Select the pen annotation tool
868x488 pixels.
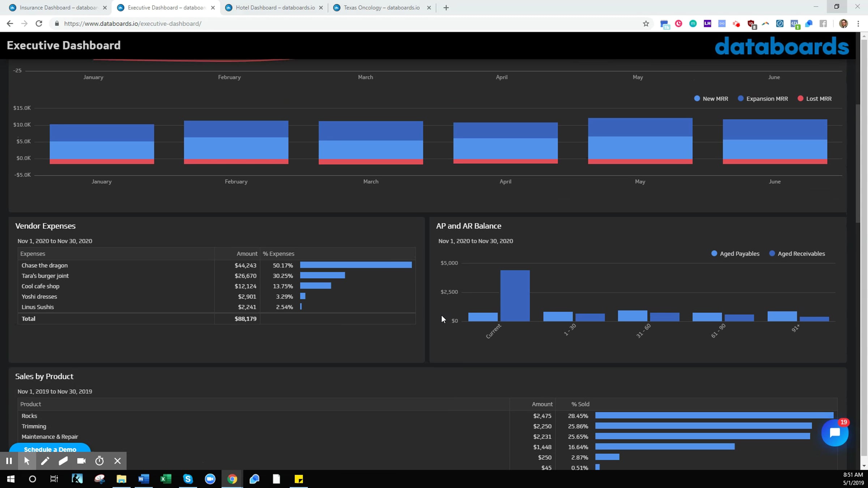(45, 461)
